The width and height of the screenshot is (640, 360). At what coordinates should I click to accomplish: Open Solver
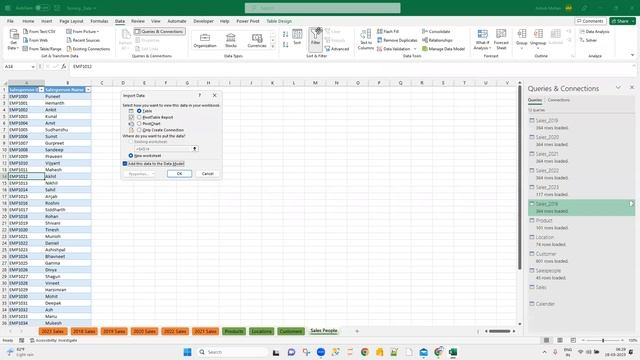[588, 40]
